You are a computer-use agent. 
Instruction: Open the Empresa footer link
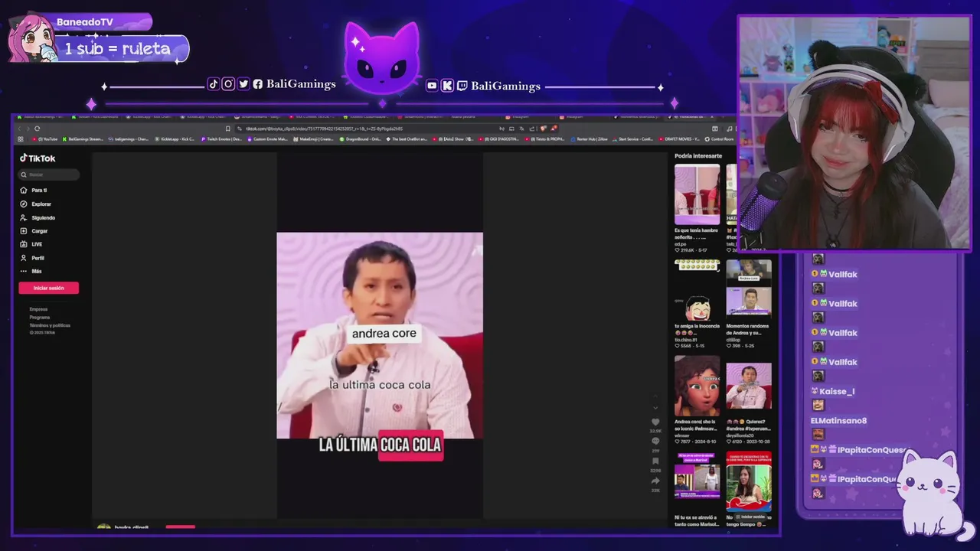coord(38,309)
